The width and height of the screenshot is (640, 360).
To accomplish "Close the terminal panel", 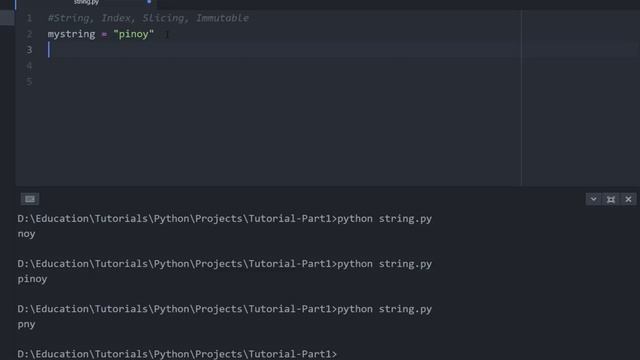I will (x=628, y=199).
